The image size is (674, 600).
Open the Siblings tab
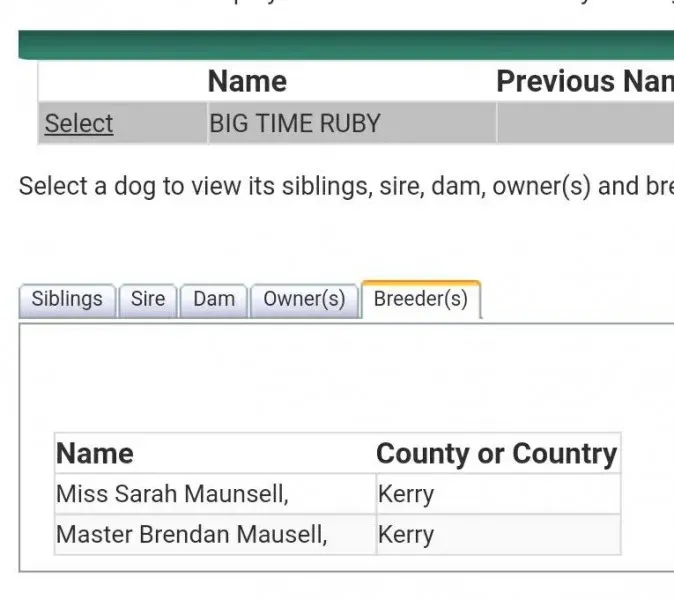click(67, 299)
